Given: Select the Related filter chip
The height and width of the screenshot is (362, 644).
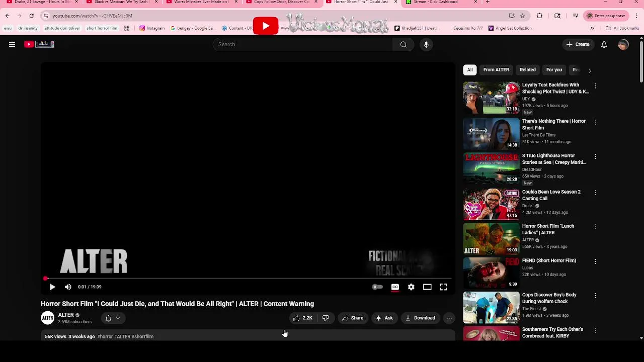Looking at the screenshot, I should [527, 70].
